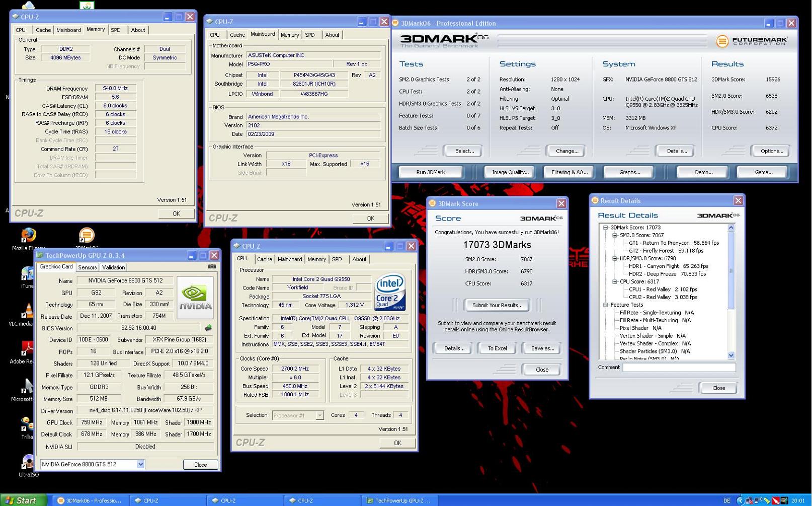The height and width of the screenshot is (506, 812).
Task: Click Close button in GPU-Z window
Action: tap(200, 465)
